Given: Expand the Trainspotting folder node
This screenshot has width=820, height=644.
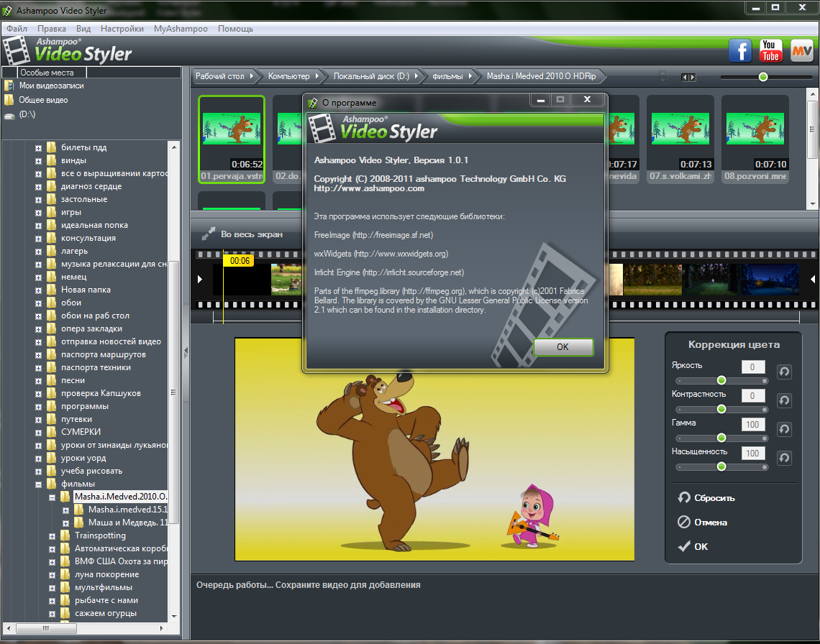Looking at the screenshot, I should (x=52, y=536).
